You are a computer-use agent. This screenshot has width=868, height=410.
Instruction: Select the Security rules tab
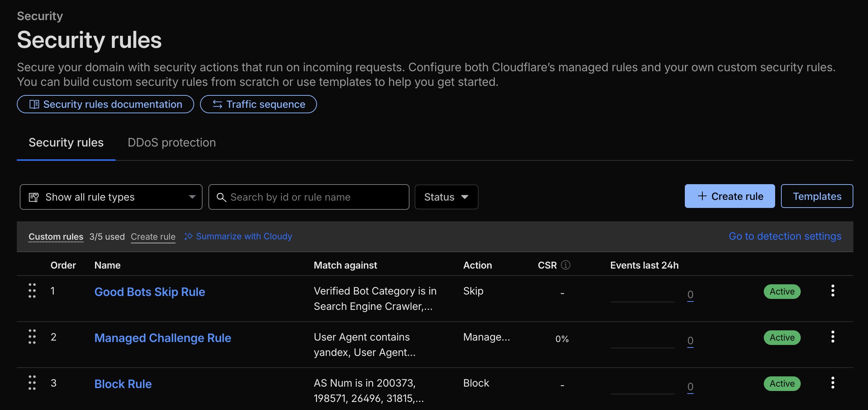point(66,143)
